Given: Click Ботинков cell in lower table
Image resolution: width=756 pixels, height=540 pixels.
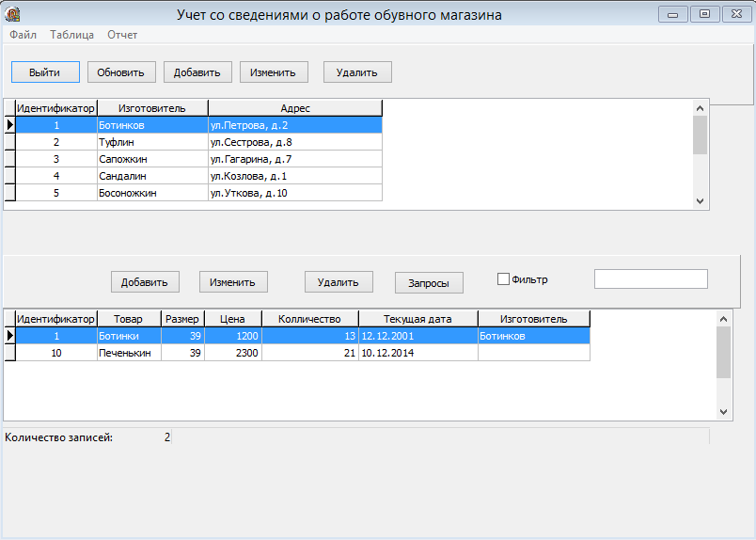Looking at the screenshot, I should [534, 337].
